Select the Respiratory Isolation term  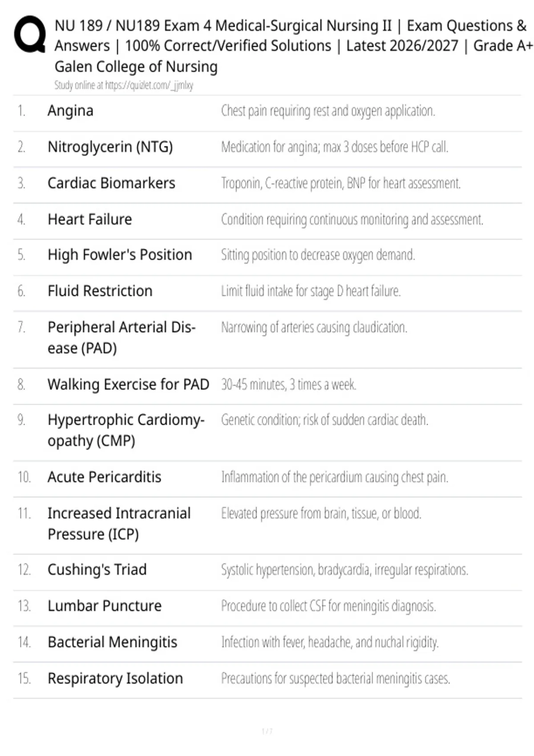click(x=115, y=678)
